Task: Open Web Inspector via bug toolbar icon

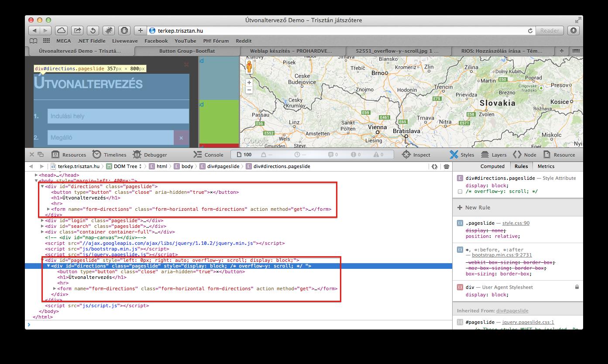Action: (x=109, y=31)
